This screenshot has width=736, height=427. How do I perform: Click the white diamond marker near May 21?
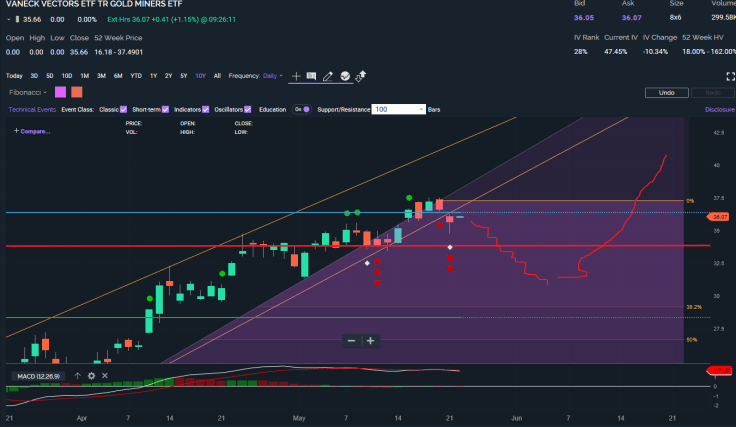450,247
